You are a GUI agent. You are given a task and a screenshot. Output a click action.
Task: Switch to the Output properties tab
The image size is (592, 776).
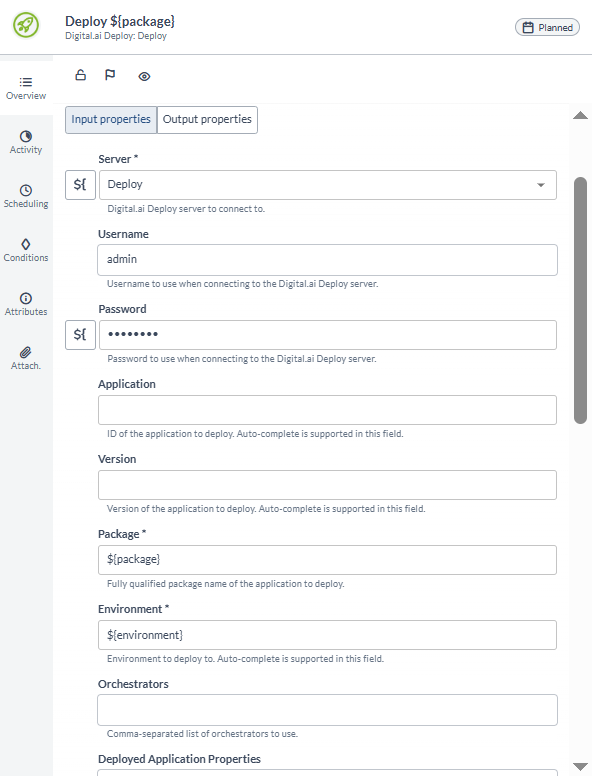coord(207,120)
